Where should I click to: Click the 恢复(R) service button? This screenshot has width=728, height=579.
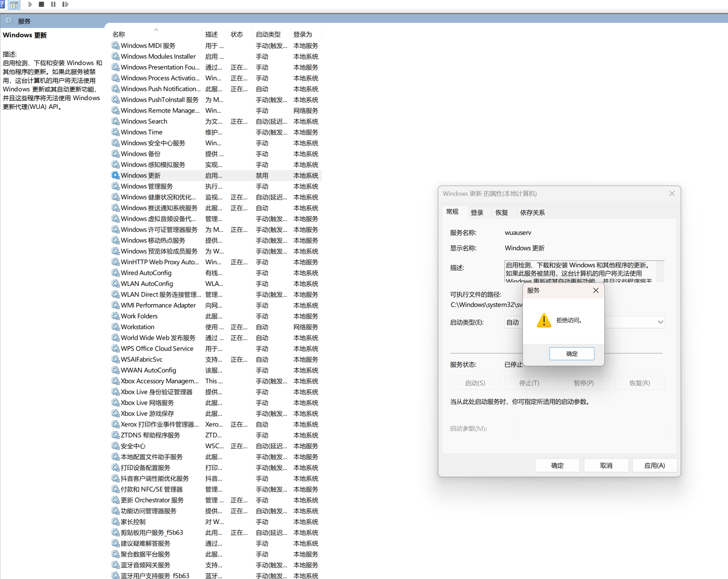click(x=640, y=383)
